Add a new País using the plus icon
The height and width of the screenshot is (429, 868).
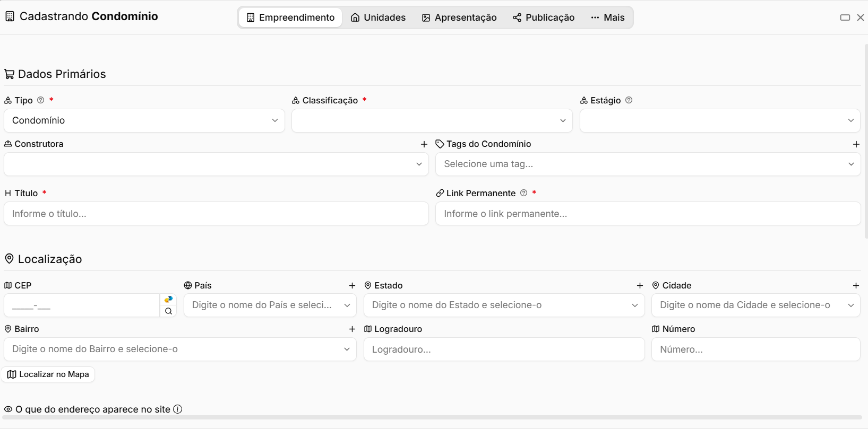352,286
